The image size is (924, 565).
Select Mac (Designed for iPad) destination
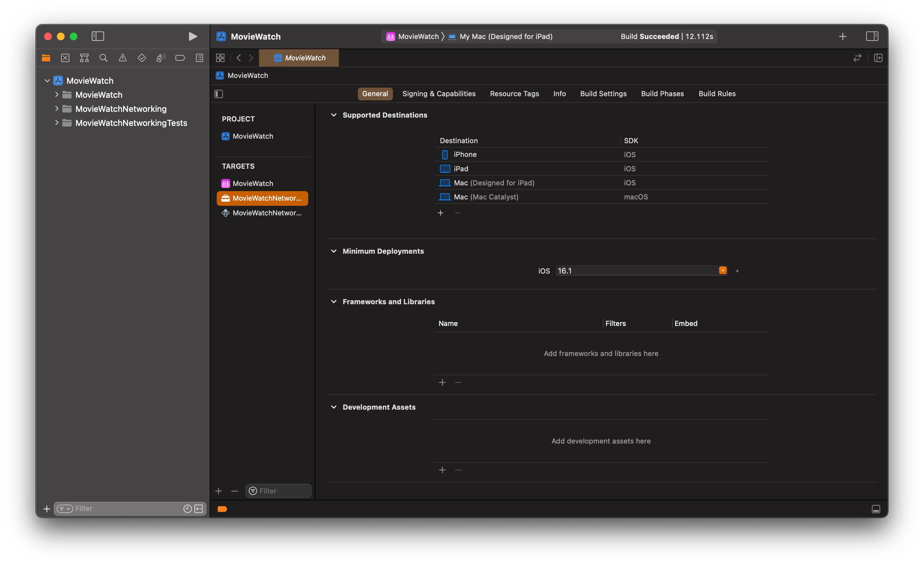coord(601,182)
